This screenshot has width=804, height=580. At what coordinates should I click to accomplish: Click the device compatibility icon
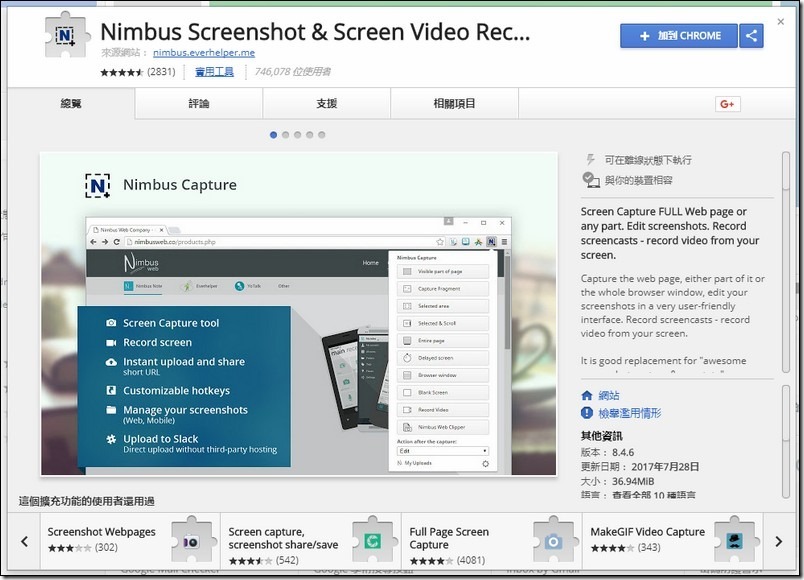pyautogui.click(x=591, y=179)
